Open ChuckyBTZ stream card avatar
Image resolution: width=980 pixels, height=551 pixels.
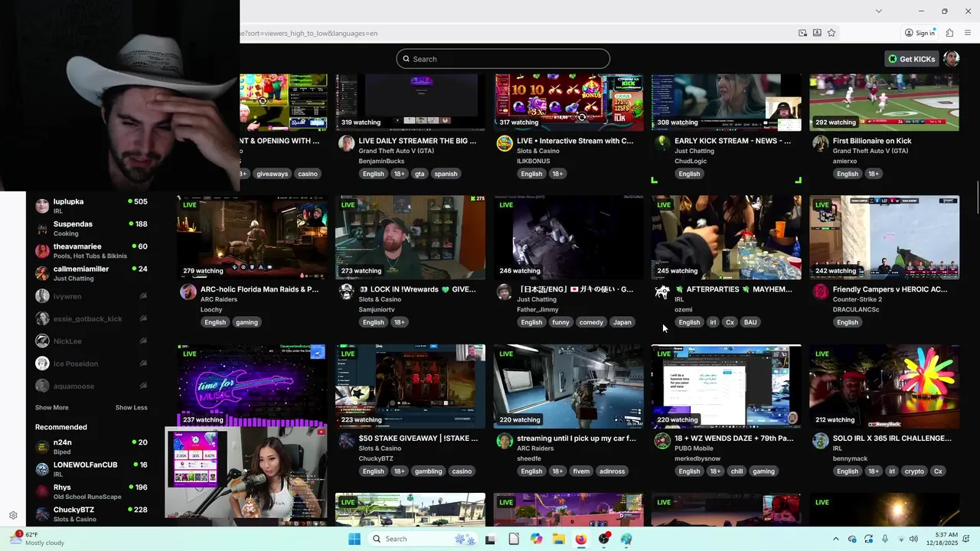[346, 441]
